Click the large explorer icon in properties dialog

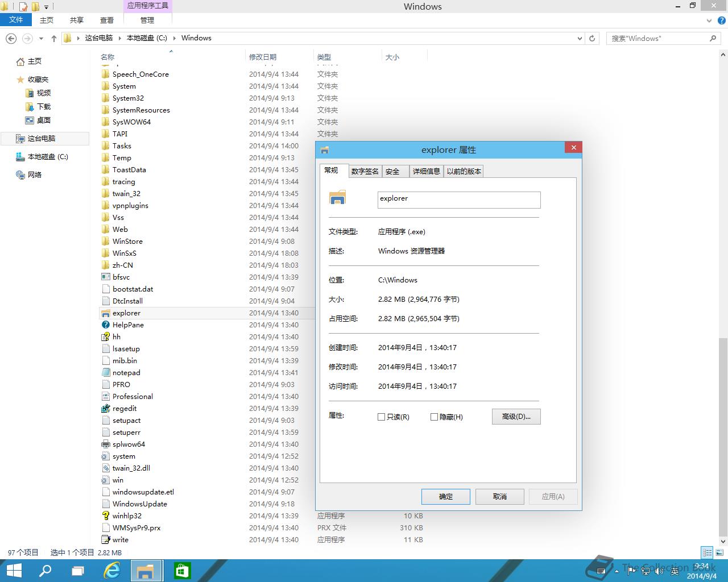337,197
